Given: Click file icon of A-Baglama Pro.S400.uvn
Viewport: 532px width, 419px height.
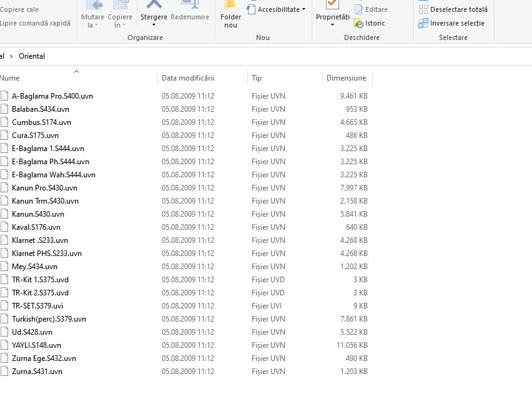Looking at the screenshot, I should tap(4, 96).
